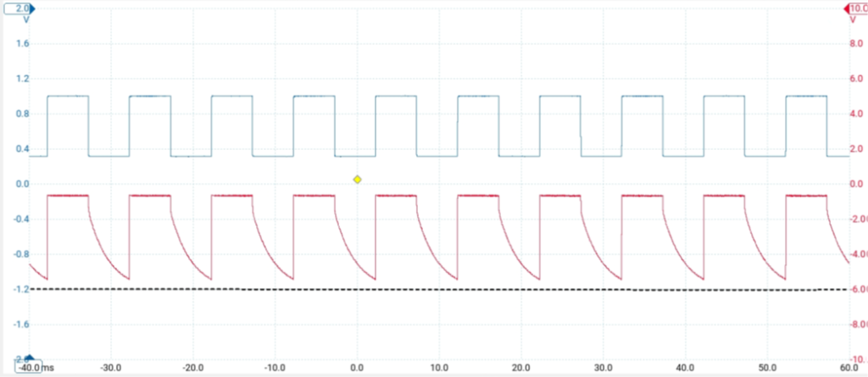Viewport: 868px width, 377px height.
Task: Click the yellow diamond trigger position marker
Action: (x=357, y=180)
